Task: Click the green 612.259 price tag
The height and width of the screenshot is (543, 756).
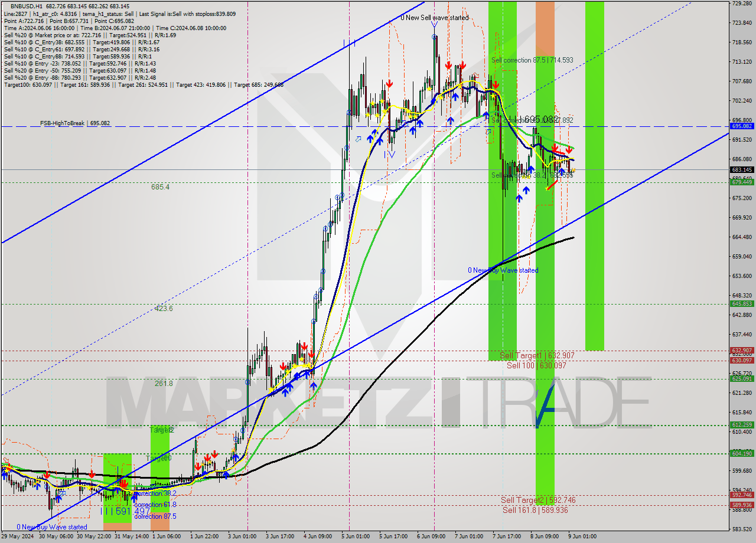Action: 742,424
